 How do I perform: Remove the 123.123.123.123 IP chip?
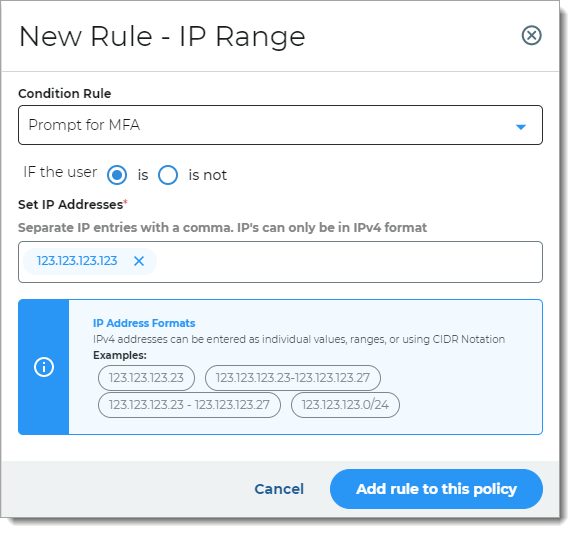pos(139,261)
